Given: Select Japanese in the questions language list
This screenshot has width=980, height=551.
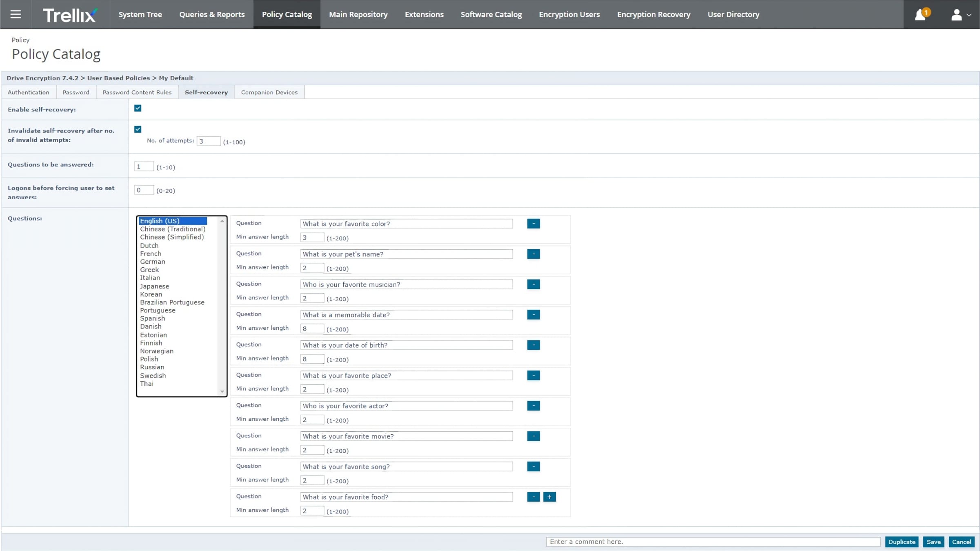Looking at the screenshot, I should click(154, 286).
